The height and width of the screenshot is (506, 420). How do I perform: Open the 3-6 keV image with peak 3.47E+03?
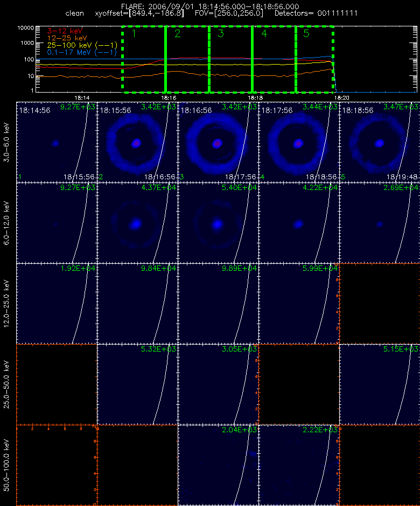click(x=380, y=142)
